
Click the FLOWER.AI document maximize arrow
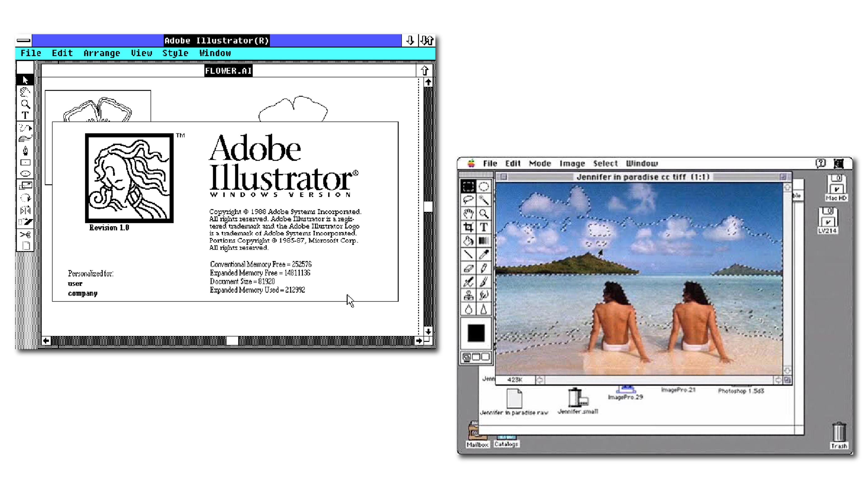click(425, 71)
